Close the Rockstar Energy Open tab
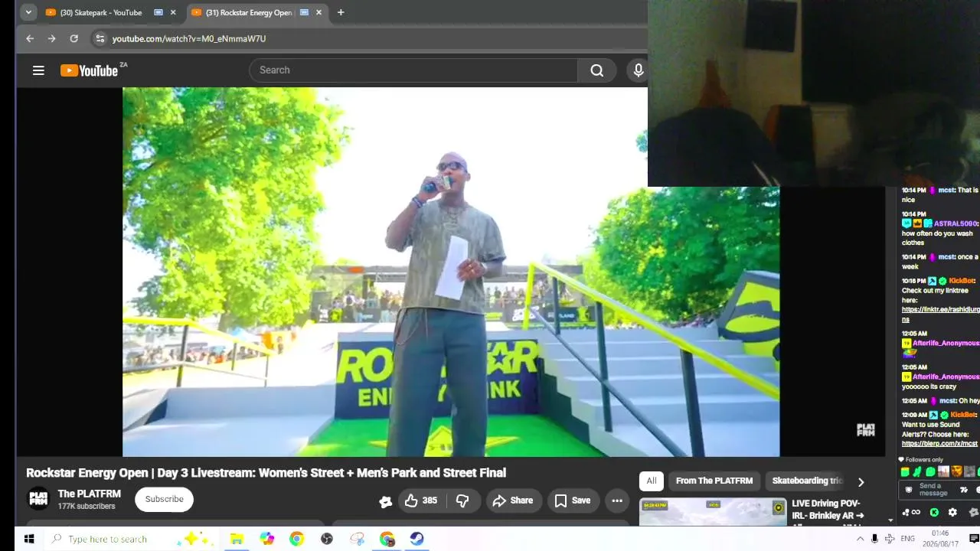 [x=318, y=12]
